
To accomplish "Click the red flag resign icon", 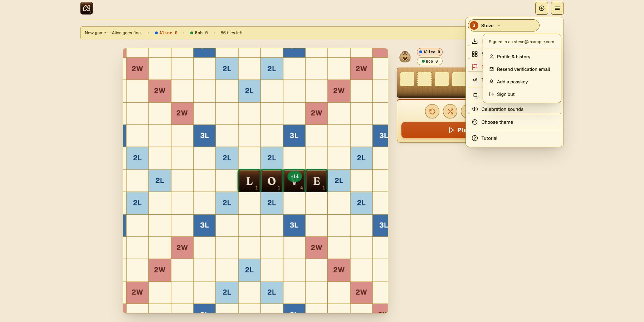I will (x=475, y=67).
